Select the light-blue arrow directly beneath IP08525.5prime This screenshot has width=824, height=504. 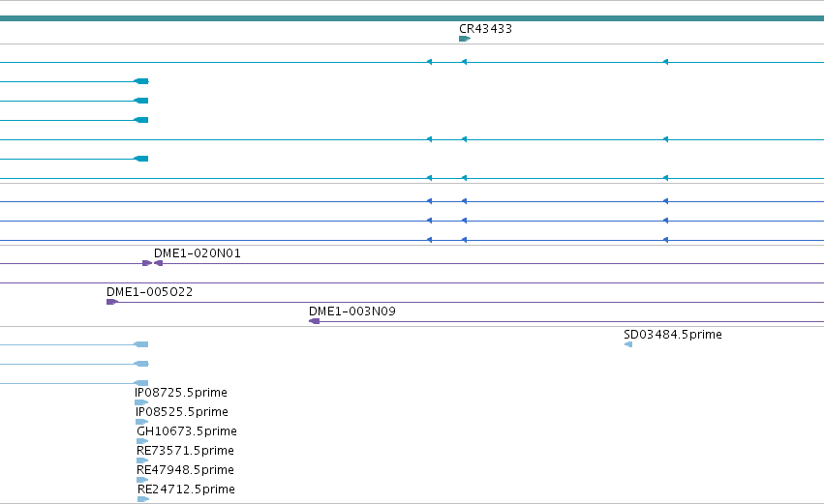pos(142,422)
